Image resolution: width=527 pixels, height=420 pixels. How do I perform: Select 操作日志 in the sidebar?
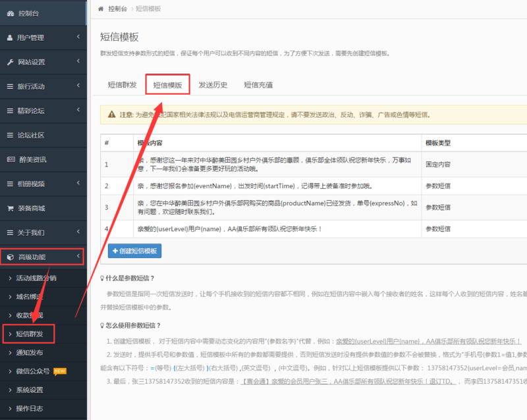tap(30, 408)
